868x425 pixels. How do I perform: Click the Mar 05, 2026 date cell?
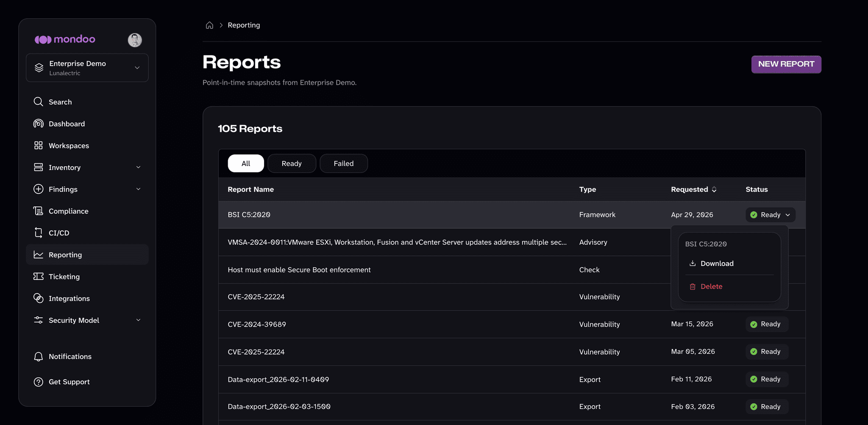pos(693,352)
